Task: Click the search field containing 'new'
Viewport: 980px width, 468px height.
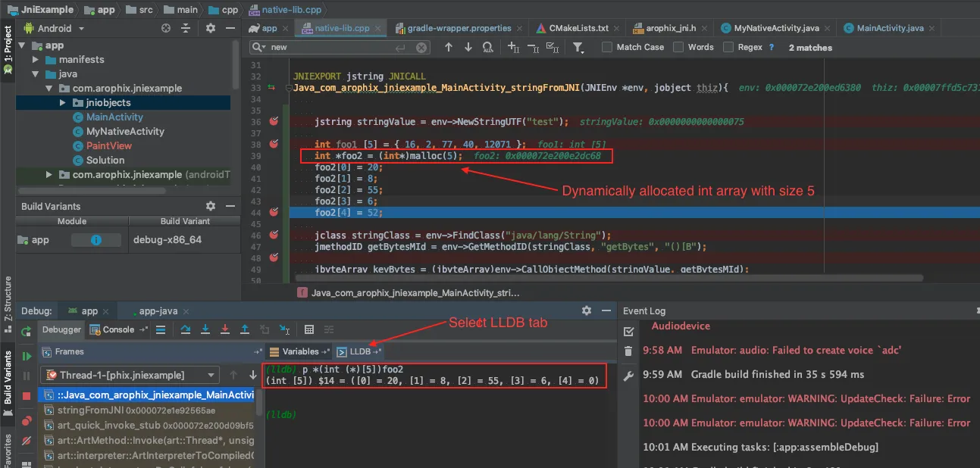Action: pos(330,47)
